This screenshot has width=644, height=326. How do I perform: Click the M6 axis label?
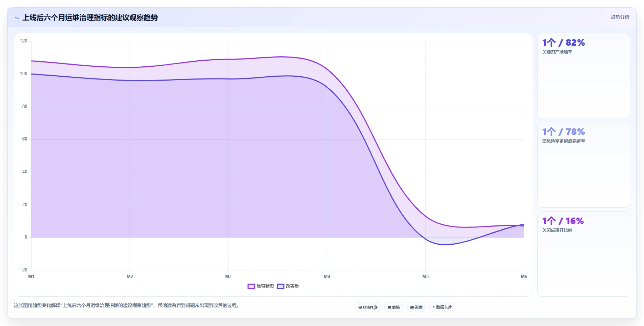524,276
